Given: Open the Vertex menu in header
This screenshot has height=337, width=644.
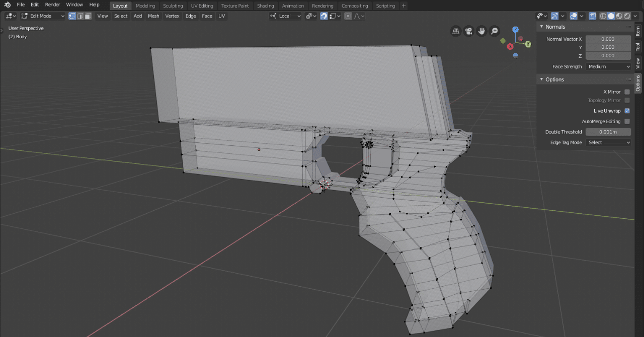Looking at the screenshot, I should 172,16.
